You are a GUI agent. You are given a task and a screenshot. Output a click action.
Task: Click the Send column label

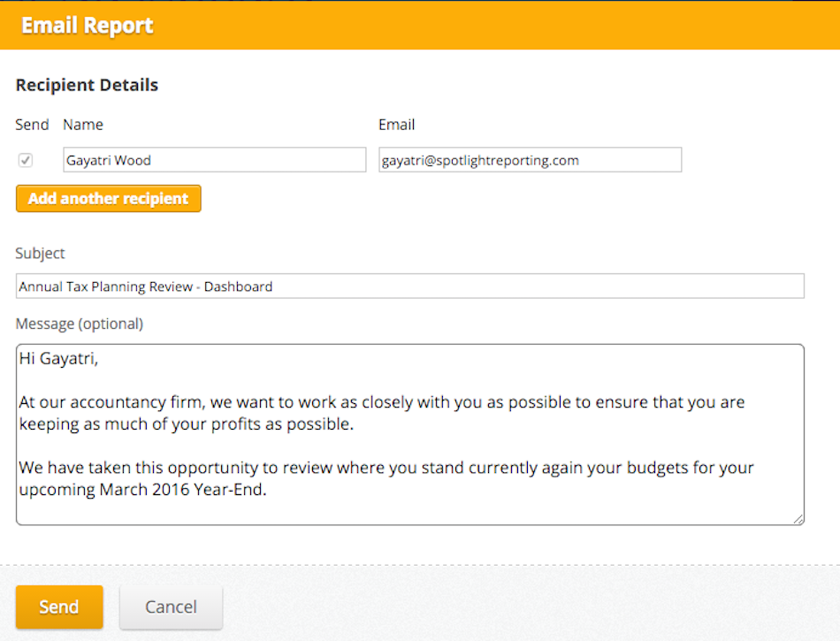coord(32,125)
